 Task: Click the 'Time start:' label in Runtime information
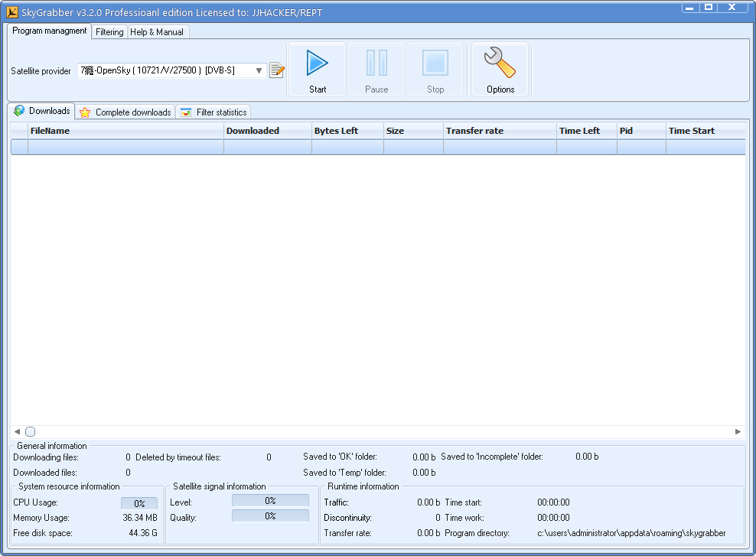click(463, 502)
